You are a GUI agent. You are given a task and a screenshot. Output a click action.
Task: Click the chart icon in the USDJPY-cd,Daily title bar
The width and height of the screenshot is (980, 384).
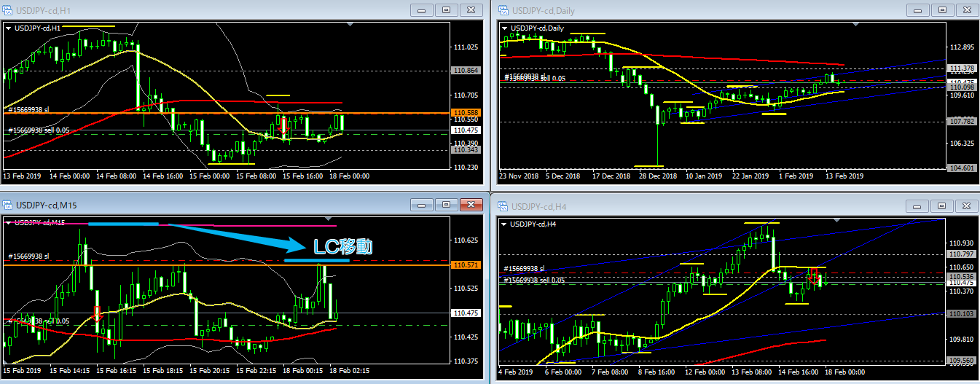503,9
